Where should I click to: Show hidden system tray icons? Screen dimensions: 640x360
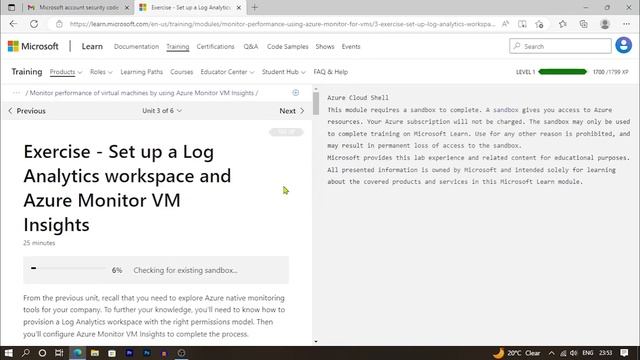point(551,353)
